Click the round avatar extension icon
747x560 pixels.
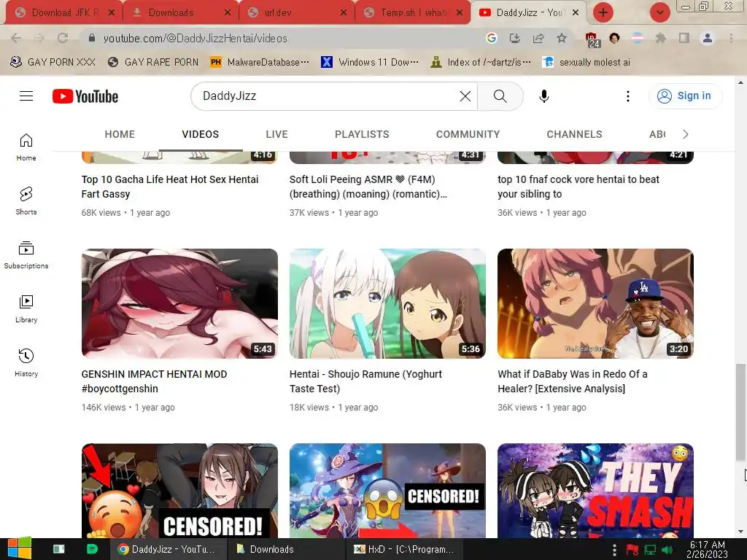pyautogui.click(x=614, y=38)
